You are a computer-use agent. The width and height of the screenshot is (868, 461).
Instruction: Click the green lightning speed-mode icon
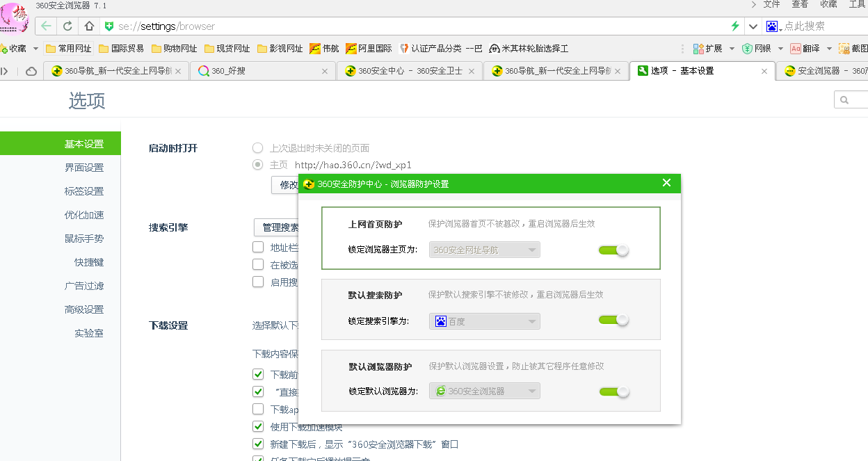pyautogui.click(x=735, y=26)
